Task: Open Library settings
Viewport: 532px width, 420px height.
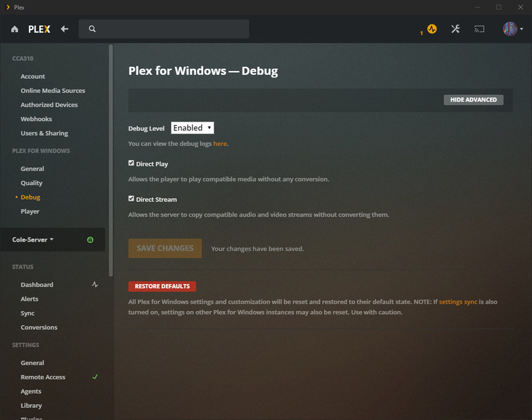Action: point(31,406)
